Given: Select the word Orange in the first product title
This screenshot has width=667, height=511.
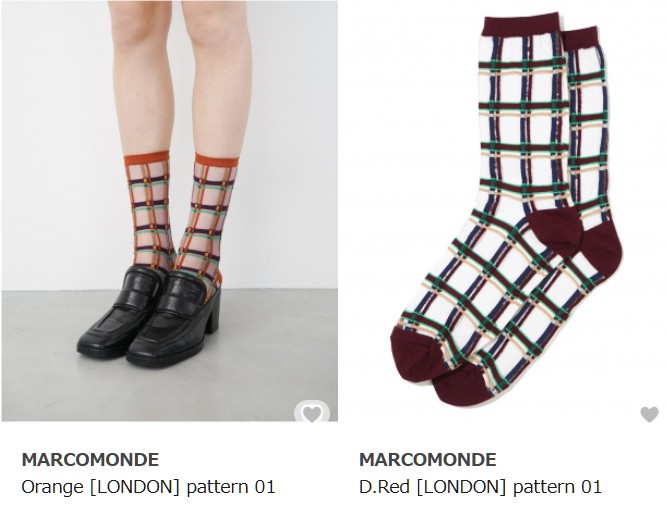Looking at the screenshot, I should 52,487.
